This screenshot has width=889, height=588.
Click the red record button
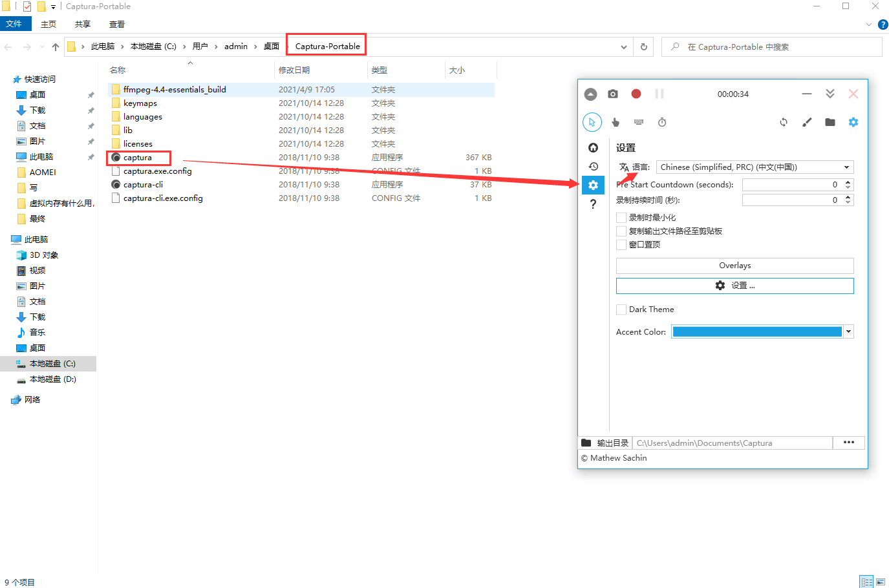point(636,94)
